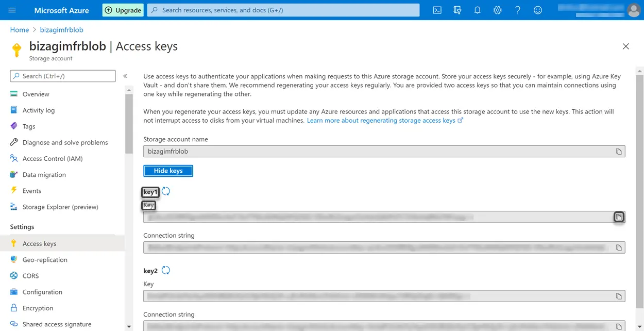Focus the sidebar Search (Ctrl+/) field
This screenshot has width=644, height=331.
point(63,76)
